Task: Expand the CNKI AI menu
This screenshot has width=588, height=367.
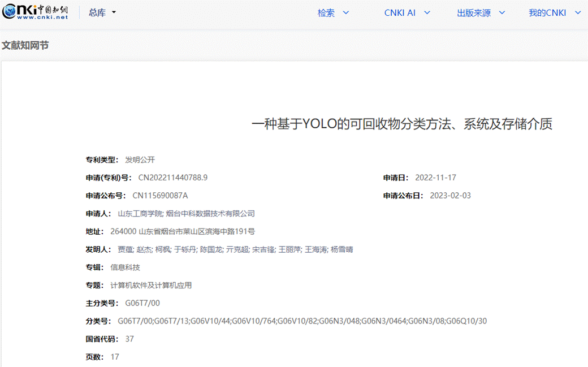Action: pos(407,13)
